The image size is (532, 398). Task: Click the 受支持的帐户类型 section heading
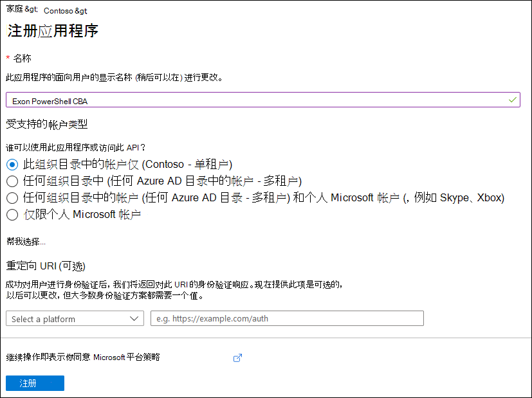(x=47, y=124)
